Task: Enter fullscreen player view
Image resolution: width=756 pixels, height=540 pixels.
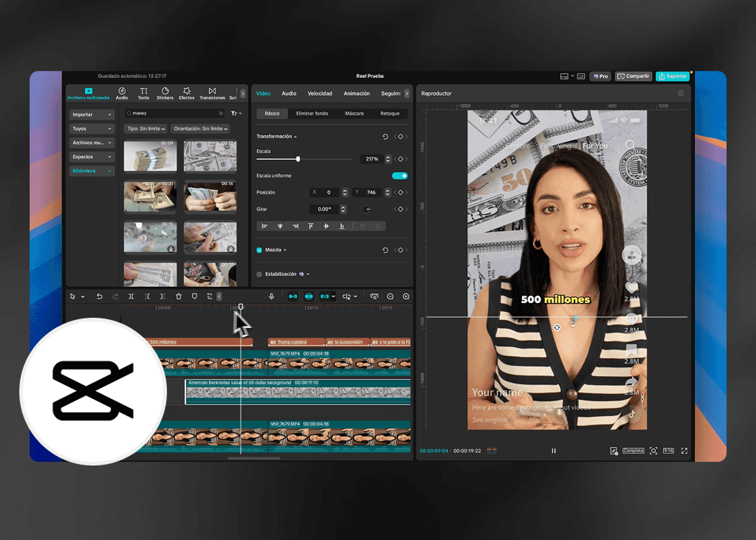Action: pos(684,451)
